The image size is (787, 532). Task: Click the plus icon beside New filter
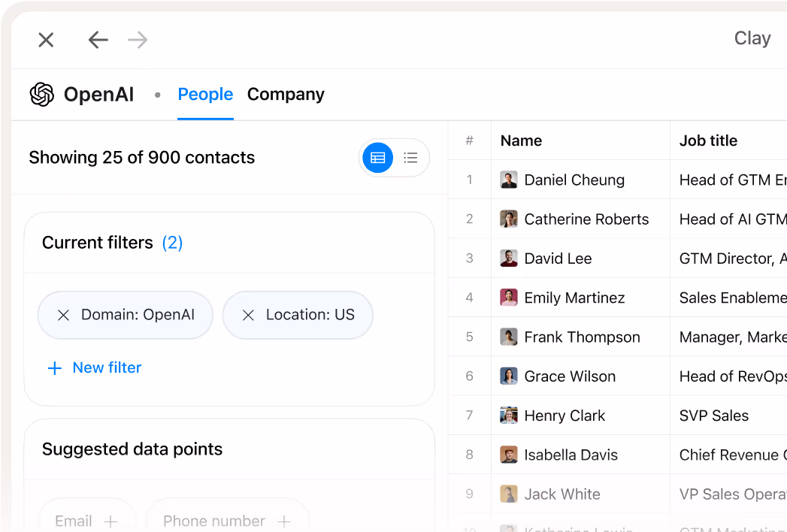coord(54,368)
